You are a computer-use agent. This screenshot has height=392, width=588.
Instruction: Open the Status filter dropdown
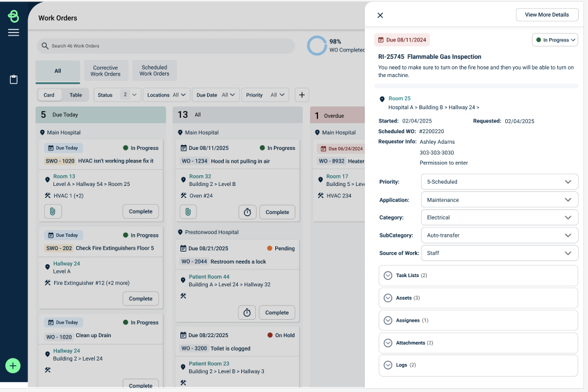[118, 95]
